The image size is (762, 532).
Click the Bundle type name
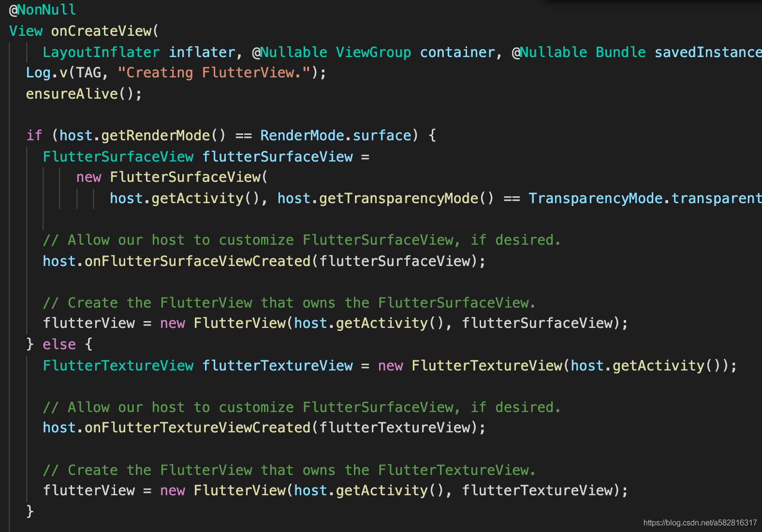point(621,52)
